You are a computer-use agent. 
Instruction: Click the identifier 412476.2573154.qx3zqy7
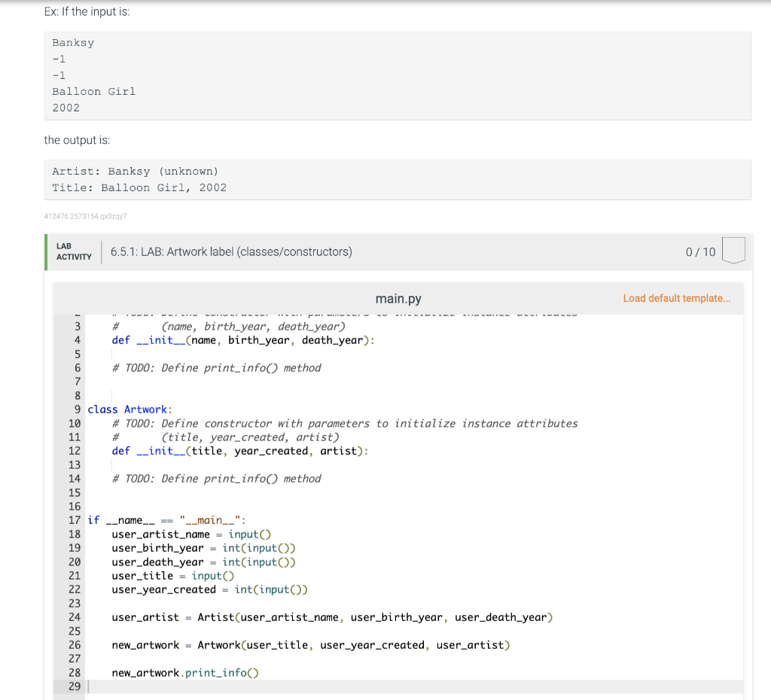point(85,216)
